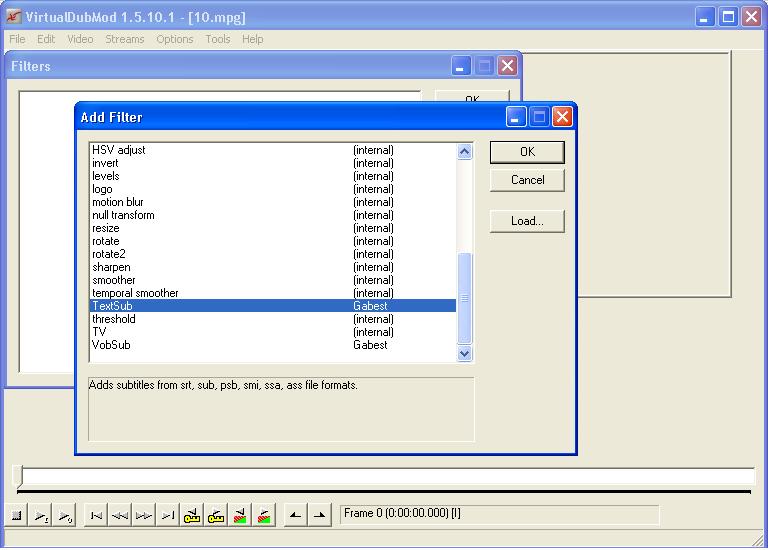768x550 pixels.
Task: Open the Video menu
Action: 80,39
